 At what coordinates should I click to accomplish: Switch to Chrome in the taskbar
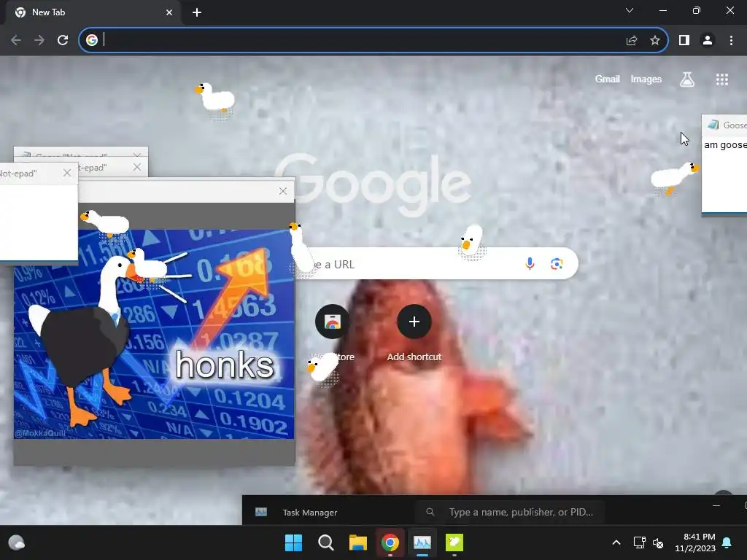click(x=390, y=542)
